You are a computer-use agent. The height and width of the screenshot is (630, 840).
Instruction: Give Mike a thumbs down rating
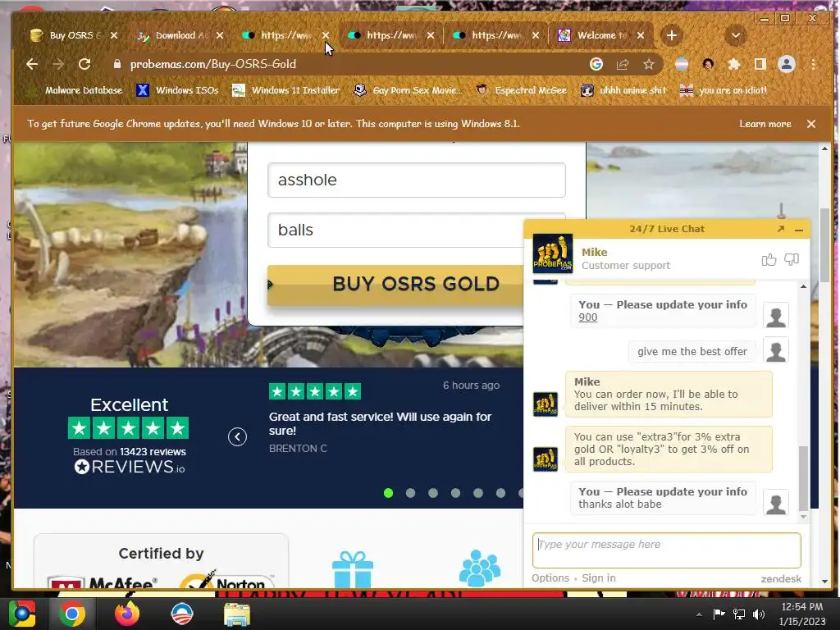[x=792, y=260]
